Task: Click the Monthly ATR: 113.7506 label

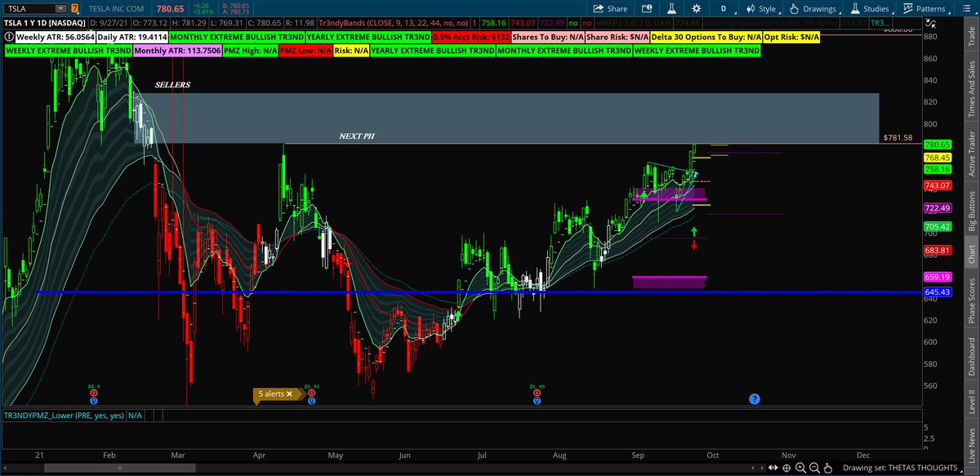Action: click(x=176, y=51)
